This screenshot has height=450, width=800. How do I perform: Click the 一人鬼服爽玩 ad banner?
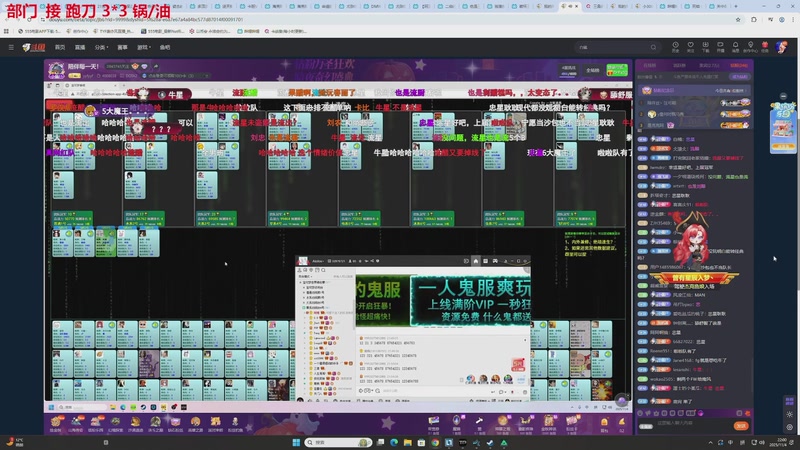point(470,301)
